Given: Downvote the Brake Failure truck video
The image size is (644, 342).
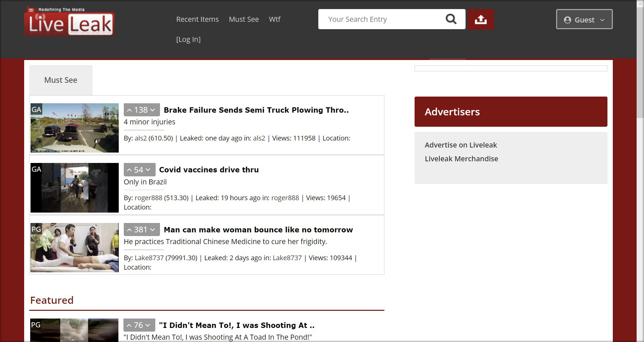Looking at the screenshot, I should click(153, 110).
